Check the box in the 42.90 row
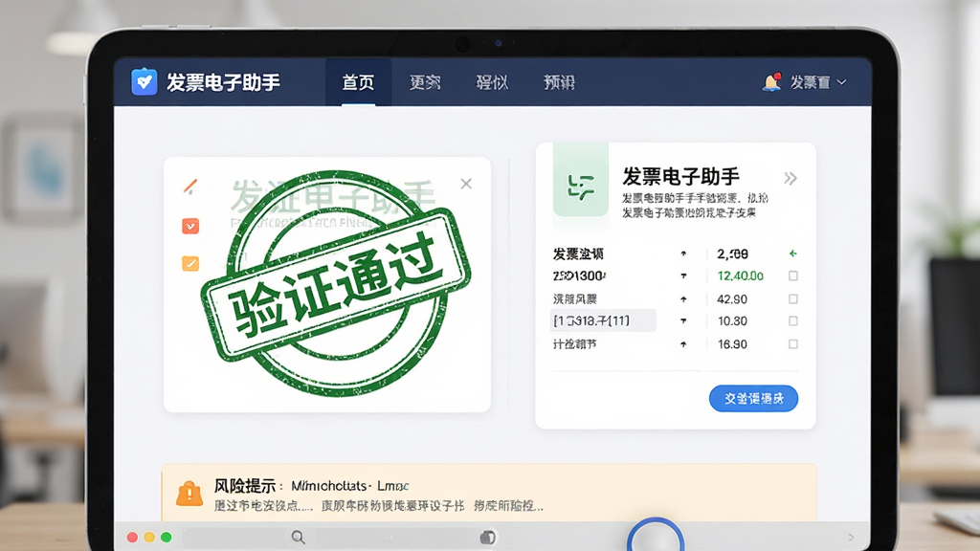Screen dimensions: 980x551 (793, 299)
